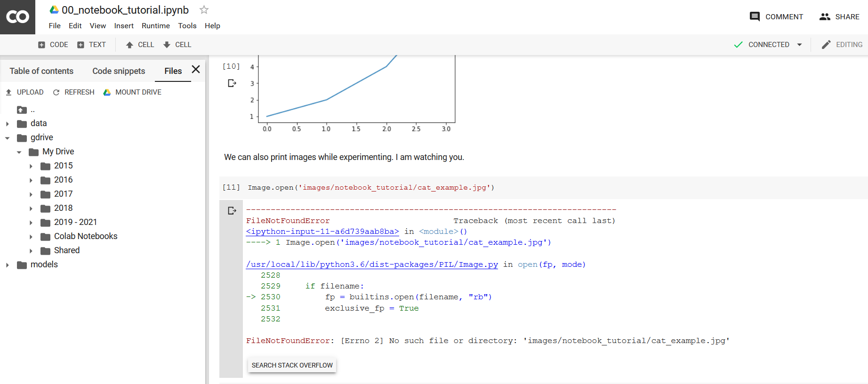This screenshot has height=384, width=868.
Task: Move cell down with the arrow icon
Action: pos(167,45)
